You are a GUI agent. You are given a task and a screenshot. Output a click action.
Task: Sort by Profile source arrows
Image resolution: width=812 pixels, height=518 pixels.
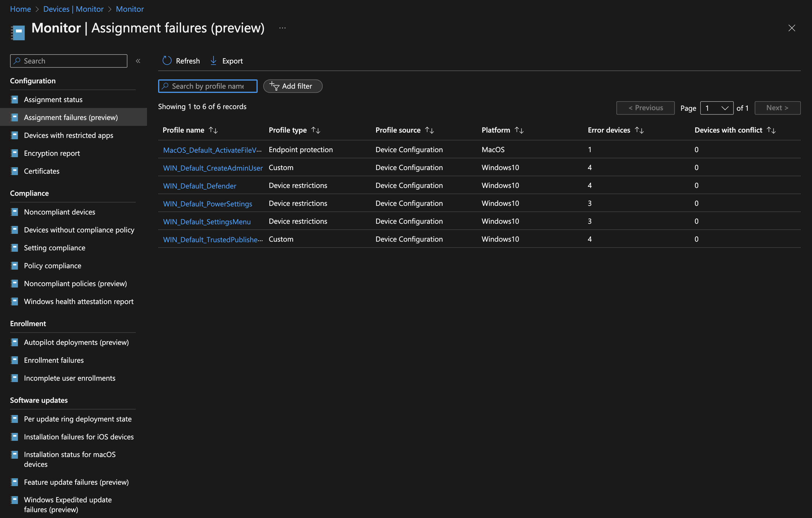point(429,130)
